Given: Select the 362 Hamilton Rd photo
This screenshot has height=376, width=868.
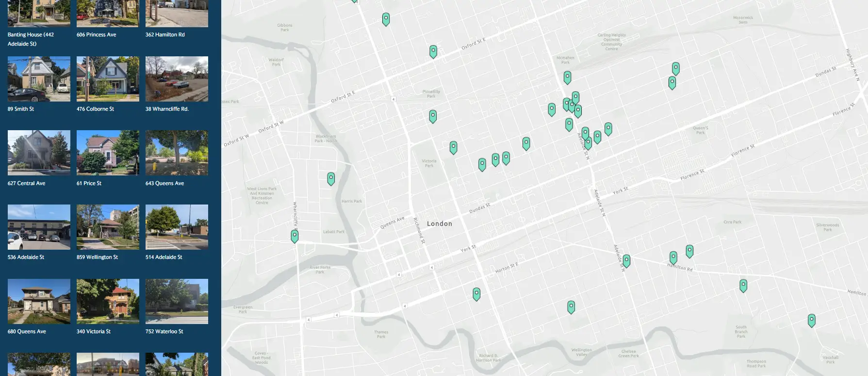Looking at the screenshot, I should point(177,13).
